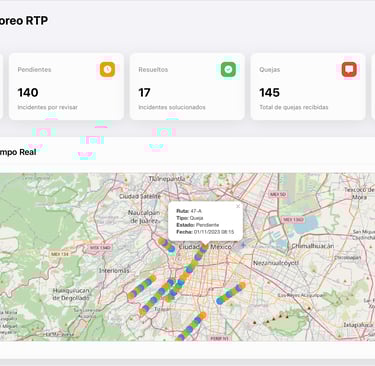The width and height of the screenshot is (375, 366).
Task: Click the text "Incidentes por revisar"
Action: click(48, 107)
